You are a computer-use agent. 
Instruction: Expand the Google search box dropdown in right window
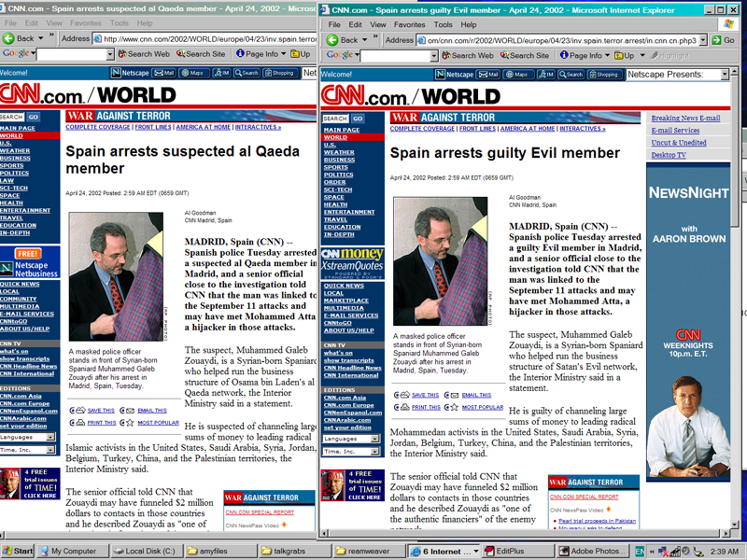(434, 56)
